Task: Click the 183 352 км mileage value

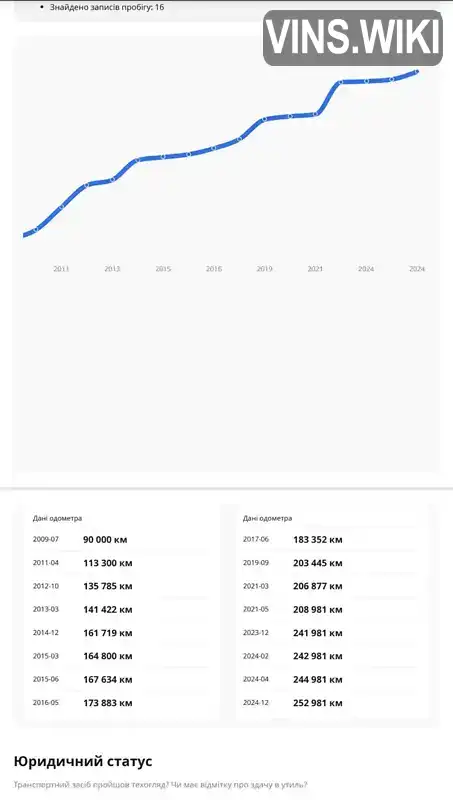Action: 318,540
